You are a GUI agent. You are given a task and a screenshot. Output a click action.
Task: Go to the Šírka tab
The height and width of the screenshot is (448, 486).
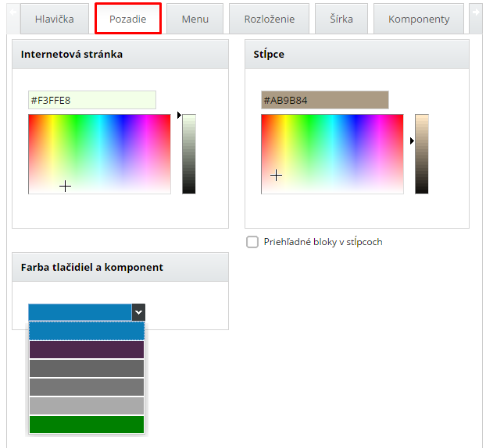pyautogui.click(x=341, y=19)
